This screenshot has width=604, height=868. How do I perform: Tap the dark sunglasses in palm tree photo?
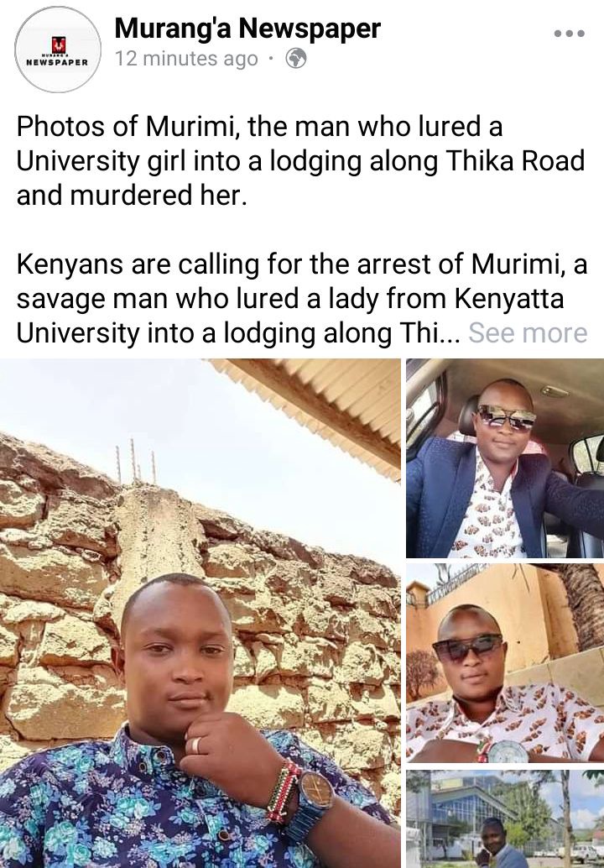468,648
